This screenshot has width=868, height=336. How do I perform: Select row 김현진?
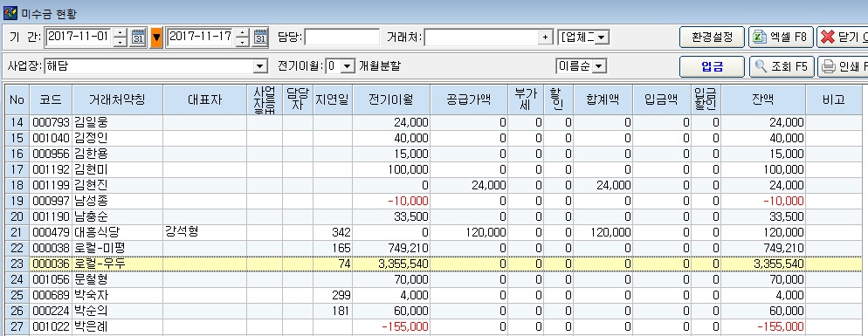(x=433, y=185)
